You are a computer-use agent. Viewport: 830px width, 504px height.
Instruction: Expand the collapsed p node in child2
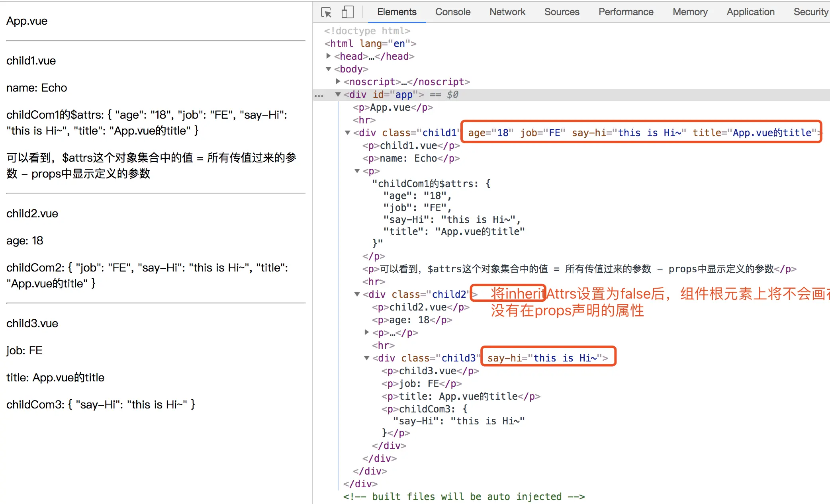[367, 332]
